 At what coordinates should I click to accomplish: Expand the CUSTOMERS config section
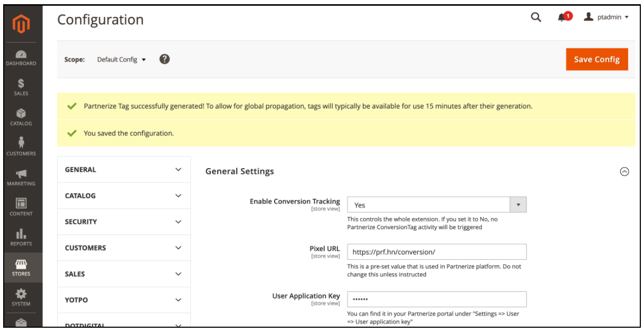(x=123, y=248)
